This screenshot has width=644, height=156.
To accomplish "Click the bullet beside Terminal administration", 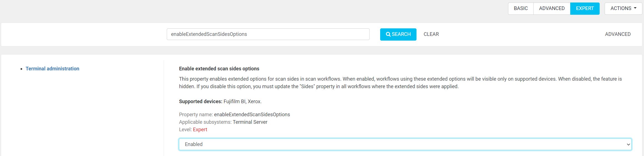I will coord(21,69).
